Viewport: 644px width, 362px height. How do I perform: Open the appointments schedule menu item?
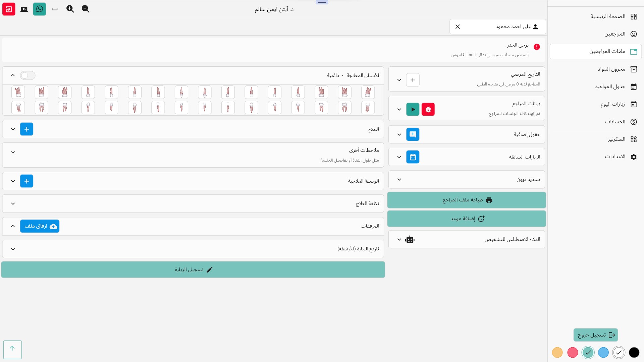point(610,86)
